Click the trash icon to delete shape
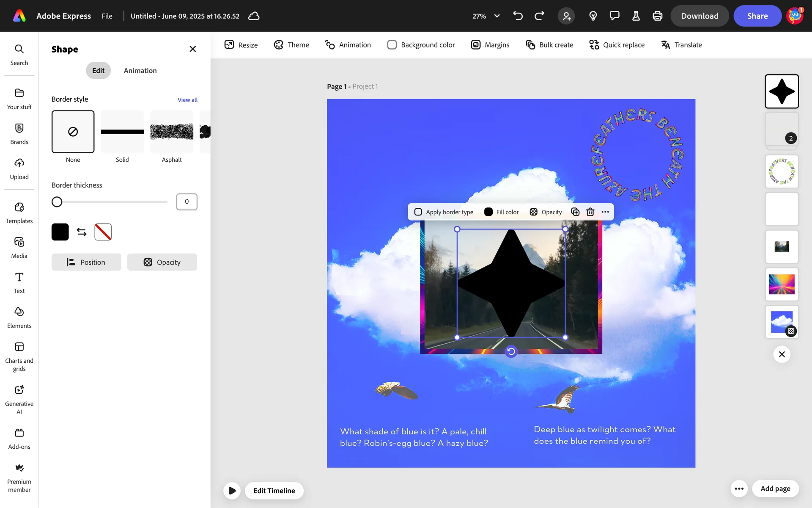812x508 pixels. pos(590,212)
